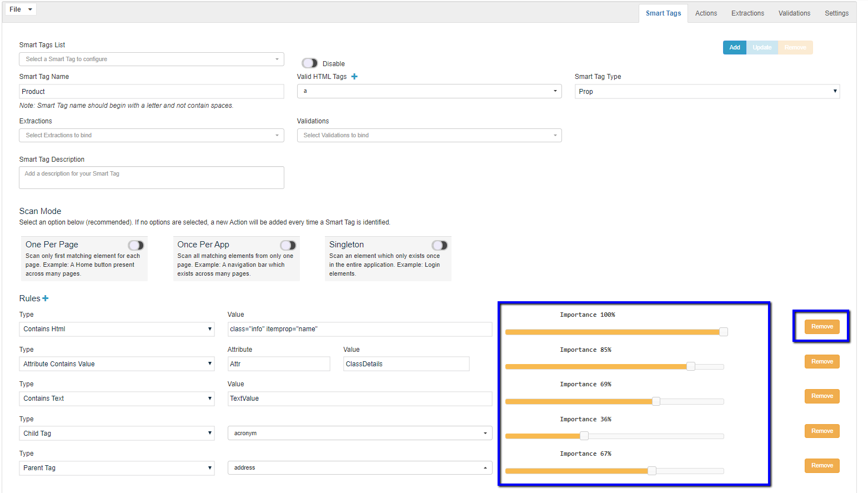Screen dimensions: 868x493
Task: Remove the Contains Text rule
Action: coord(822,396)
